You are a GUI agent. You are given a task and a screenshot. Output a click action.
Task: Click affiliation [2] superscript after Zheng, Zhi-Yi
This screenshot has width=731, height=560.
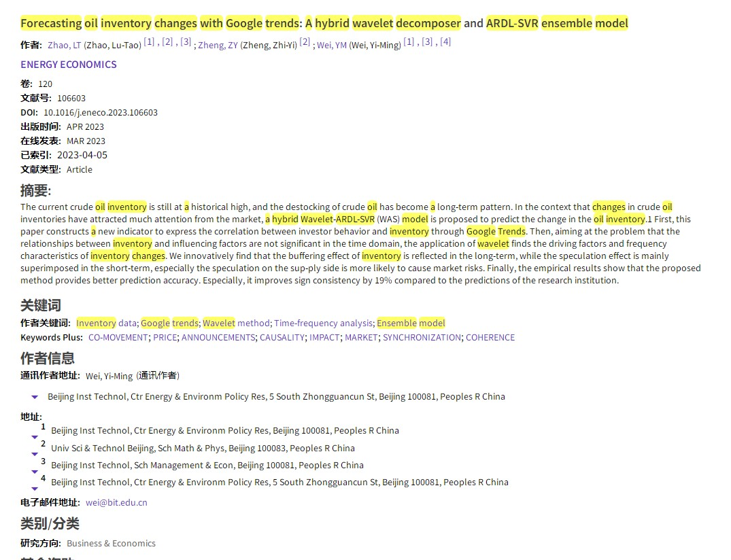click(305, 42)
